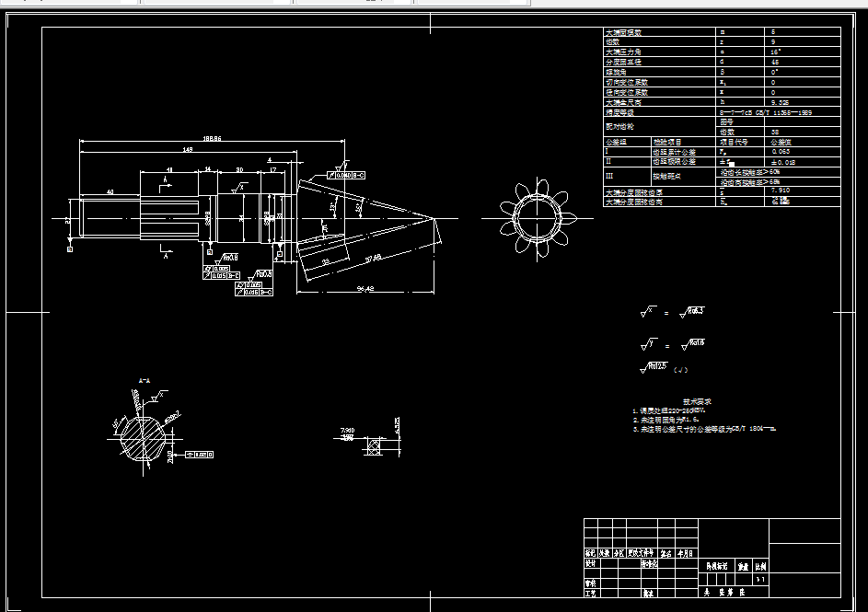Click the 9.325 value in the table
This screenshot has height=612, width=868.
coord(780,102)
